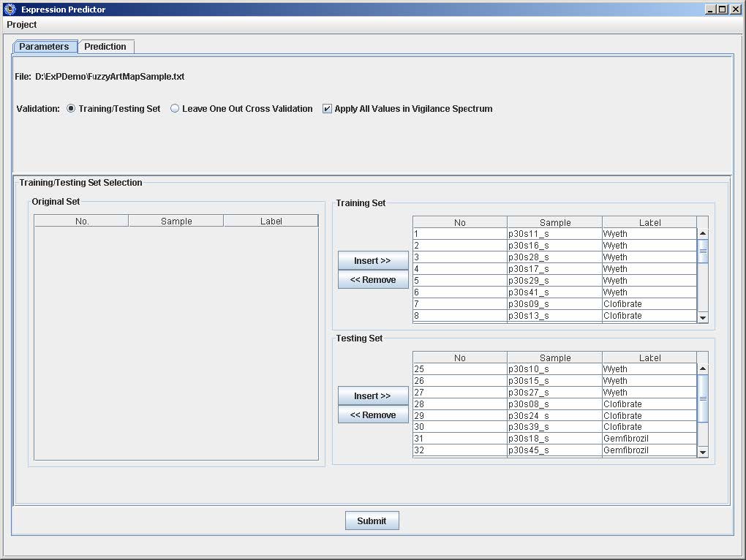The width and height of the screenshot is (746, 560).
Task: Select testing sample p30s18_s
Action: pos(554,439)
